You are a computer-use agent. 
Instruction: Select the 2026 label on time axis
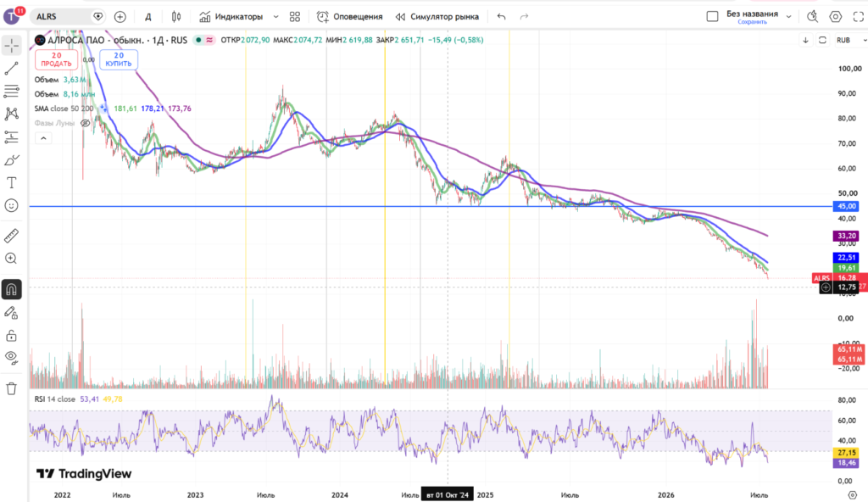(x=666, y=495)
